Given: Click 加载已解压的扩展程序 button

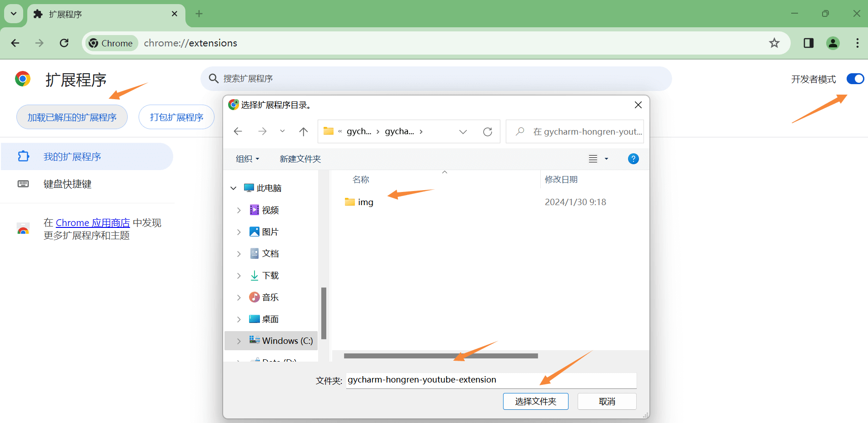Looking at the screenshot, I should (x=72, y=117).
